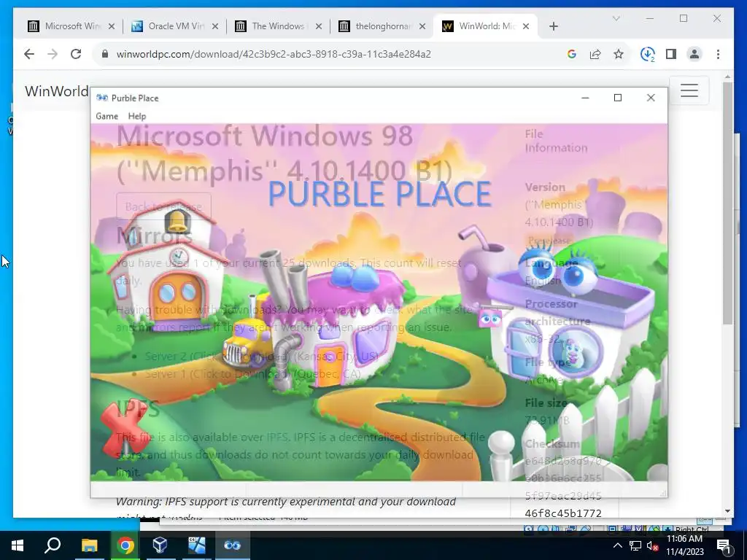The height and width of the screenshot is (560, 747).
Task: Show hidden system tray icons
Action: [617, 545]
